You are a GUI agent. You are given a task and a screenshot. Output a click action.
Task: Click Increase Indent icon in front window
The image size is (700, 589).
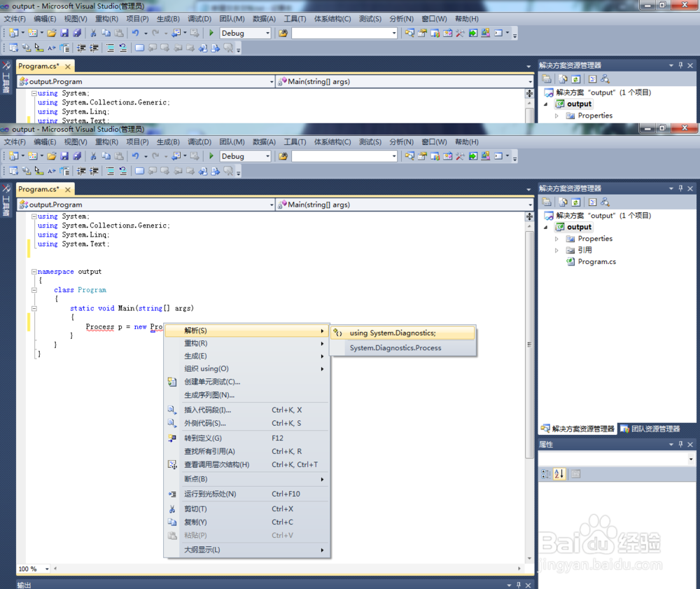(x=94, y=171)
